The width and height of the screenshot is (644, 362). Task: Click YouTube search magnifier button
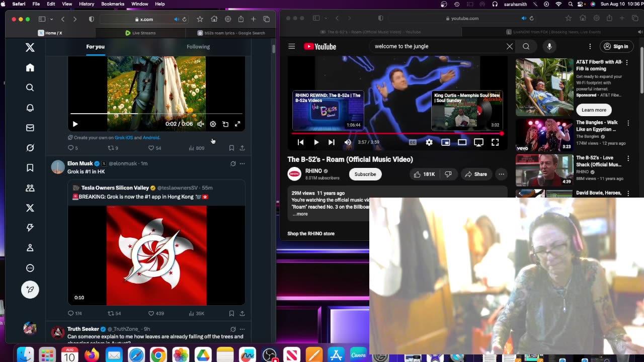coord(526,46)
